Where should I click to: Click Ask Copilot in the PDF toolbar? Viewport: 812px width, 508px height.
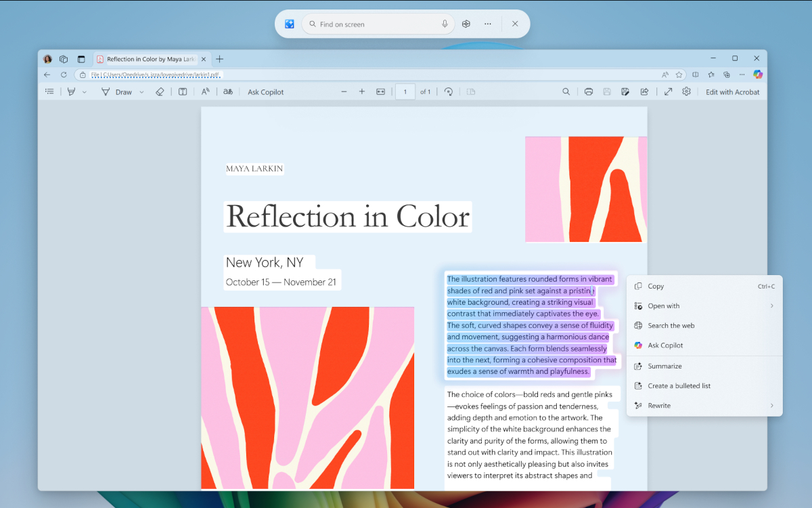click(266, 92)
